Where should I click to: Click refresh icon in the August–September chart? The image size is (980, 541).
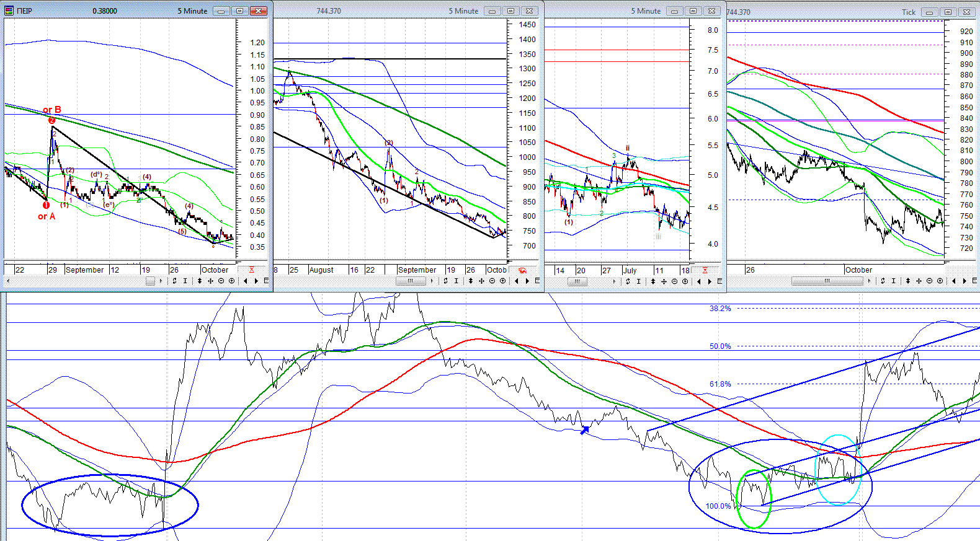point(445,281)
